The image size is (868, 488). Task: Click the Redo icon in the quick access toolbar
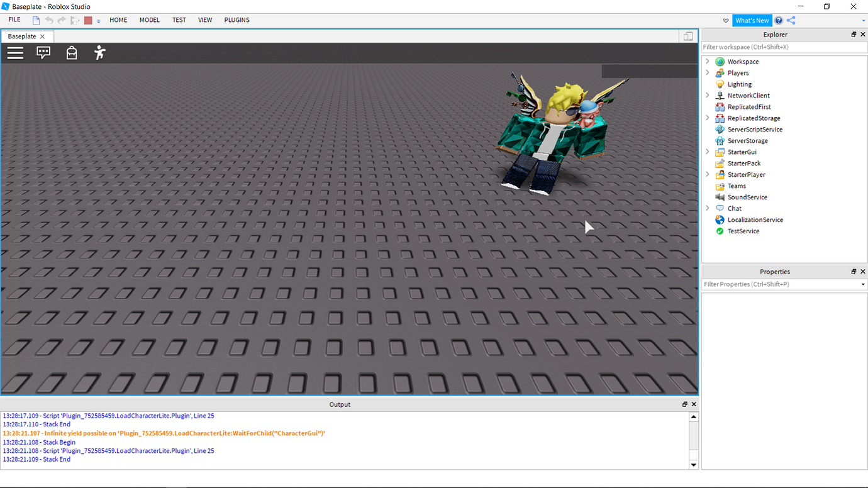point(61,19)
